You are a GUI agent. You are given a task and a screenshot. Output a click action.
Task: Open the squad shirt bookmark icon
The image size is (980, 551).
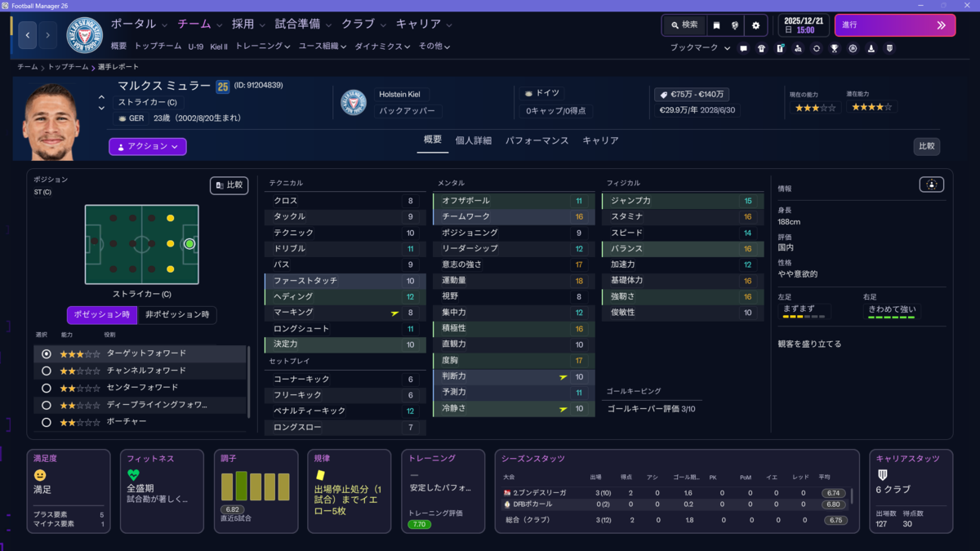point(762,48)
